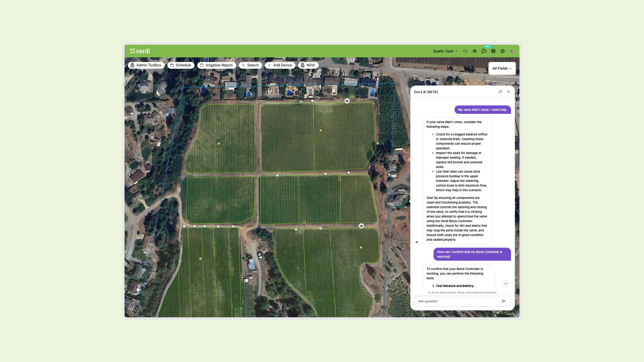Open the alerts exclamation badge icon
The image size is (644, 362).
pyautogui.click(x=493, y=51)
